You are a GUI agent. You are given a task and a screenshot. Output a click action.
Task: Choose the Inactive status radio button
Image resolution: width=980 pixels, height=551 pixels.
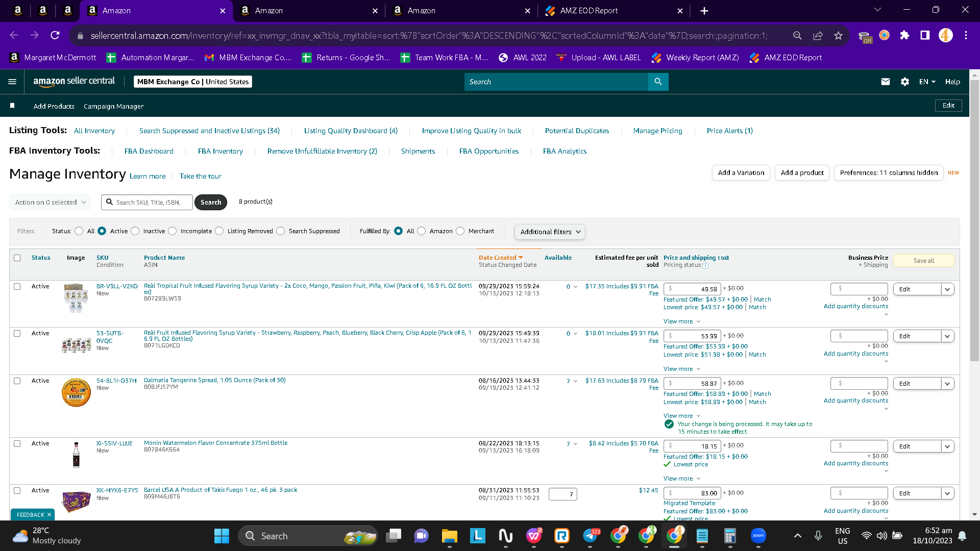pos(135,231)
